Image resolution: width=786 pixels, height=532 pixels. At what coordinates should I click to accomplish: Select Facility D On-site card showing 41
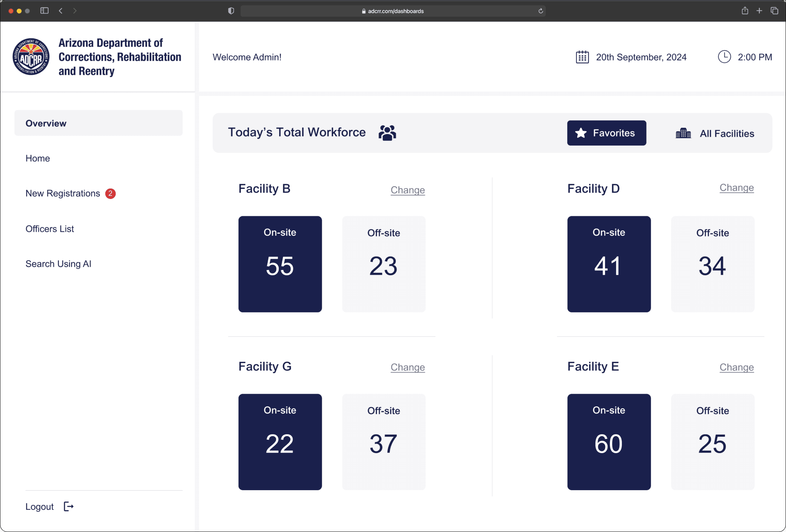609,264
